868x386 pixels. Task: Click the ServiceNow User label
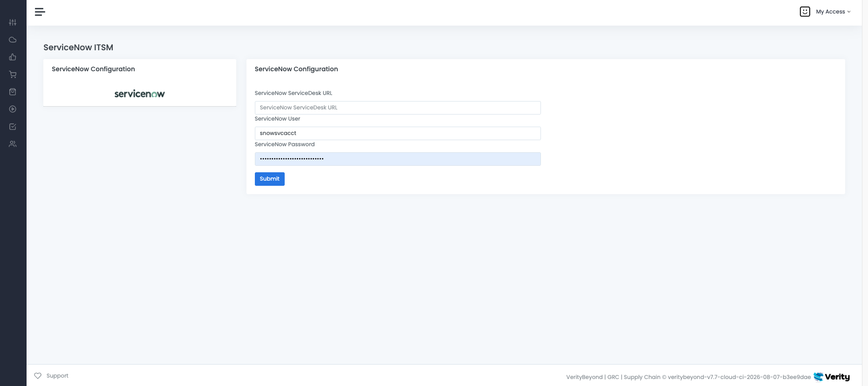[x=277, y=119]
